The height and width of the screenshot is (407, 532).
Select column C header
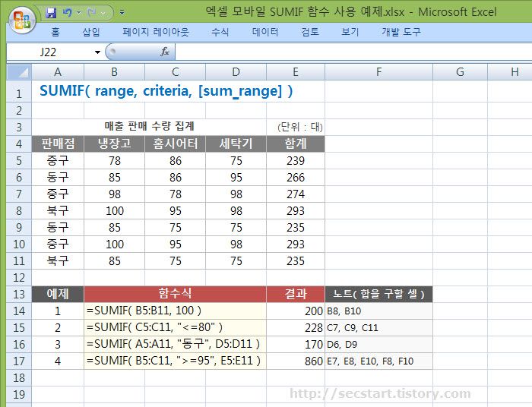click(175, 72)
